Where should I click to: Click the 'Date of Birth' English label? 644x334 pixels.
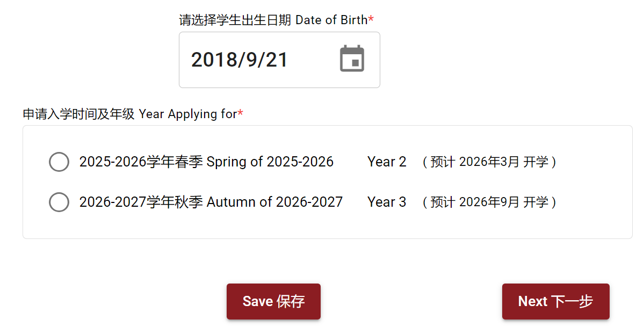click(x=331, y=20)
